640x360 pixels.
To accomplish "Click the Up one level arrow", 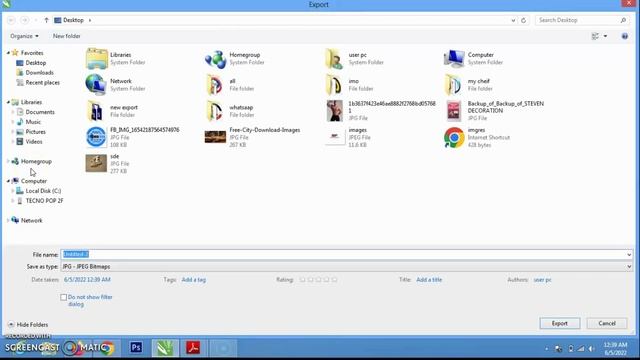I will (x=46, y=20).
